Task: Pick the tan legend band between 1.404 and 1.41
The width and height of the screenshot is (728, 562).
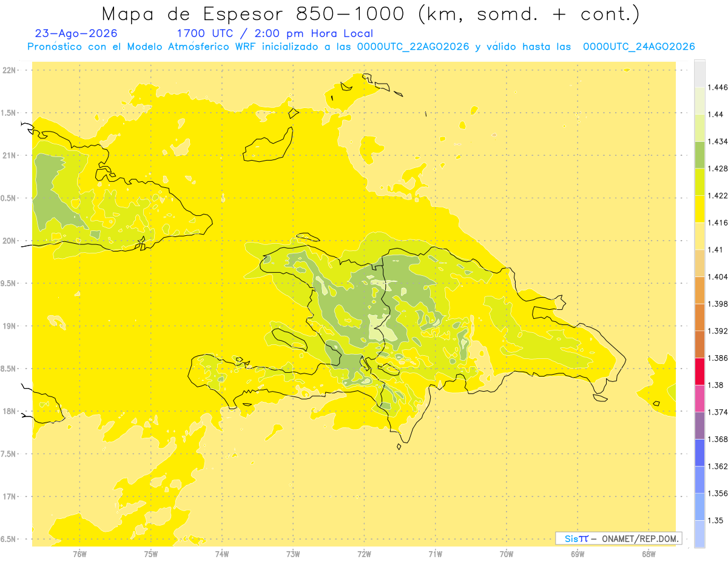Action: (x=699, y=263)
